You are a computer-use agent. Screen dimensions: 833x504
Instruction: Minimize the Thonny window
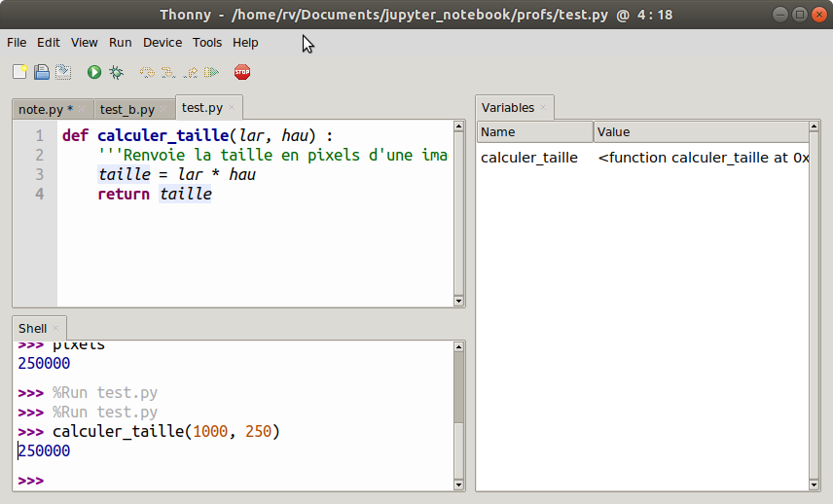point(779,15)
